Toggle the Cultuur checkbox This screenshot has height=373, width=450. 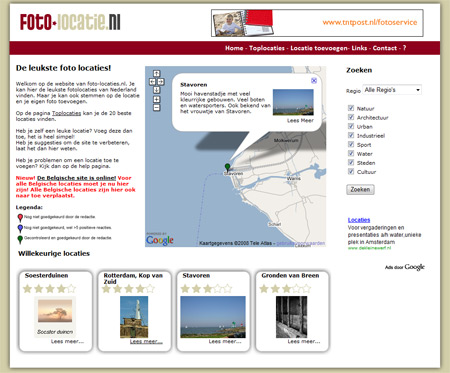tap(351, 171)
